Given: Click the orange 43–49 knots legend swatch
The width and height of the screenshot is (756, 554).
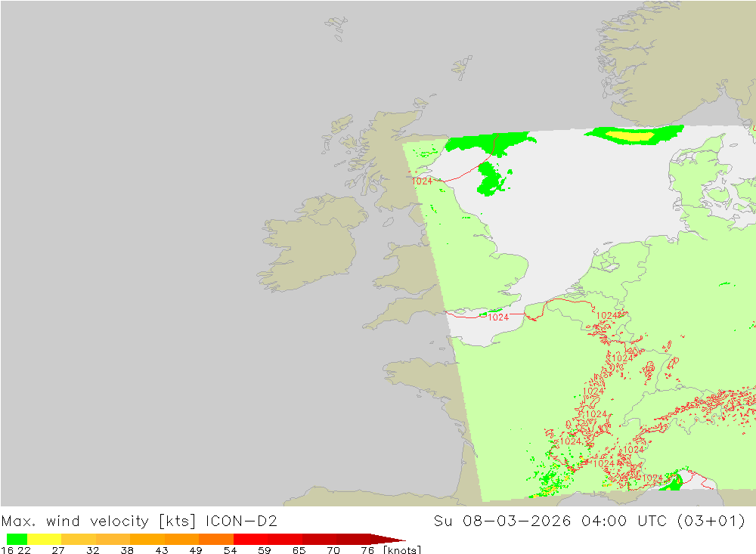Looking at the screenshot, I should [x=181, y=539].
